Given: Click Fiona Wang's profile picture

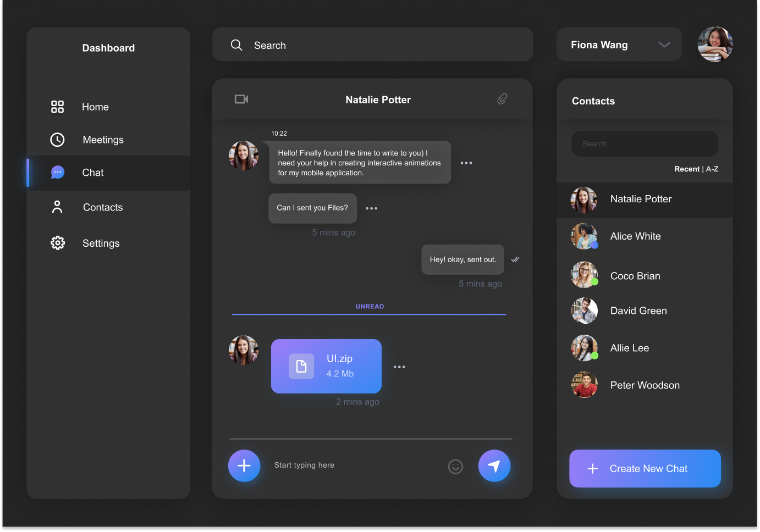Looking at the screenshot, I should click(715, 45).
